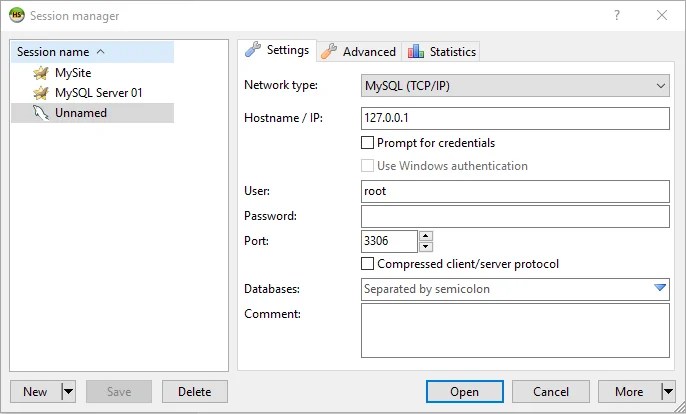Click the Open button
686x414 pixels.
point(465,391)
